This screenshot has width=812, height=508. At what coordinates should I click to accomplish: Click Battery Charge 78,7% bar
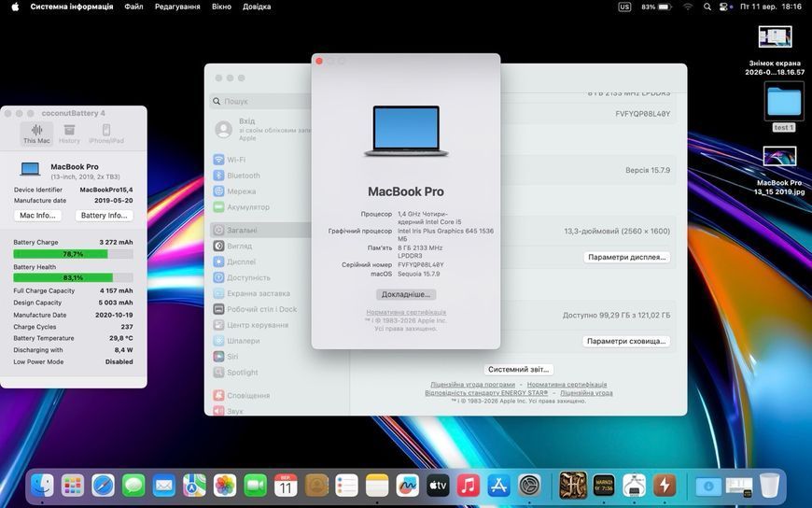pos(73,254)
